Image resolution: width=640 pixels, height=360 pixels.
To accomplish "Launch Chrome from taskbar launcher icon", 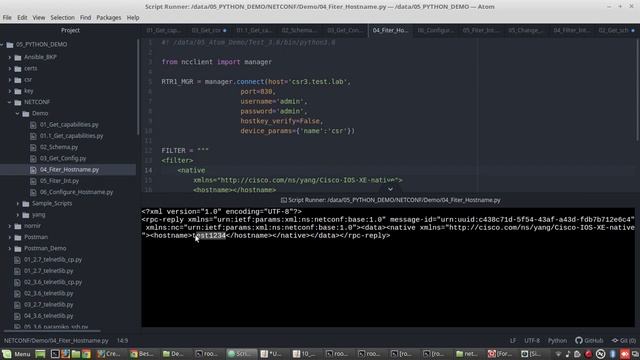I will [x=86, y=353].
